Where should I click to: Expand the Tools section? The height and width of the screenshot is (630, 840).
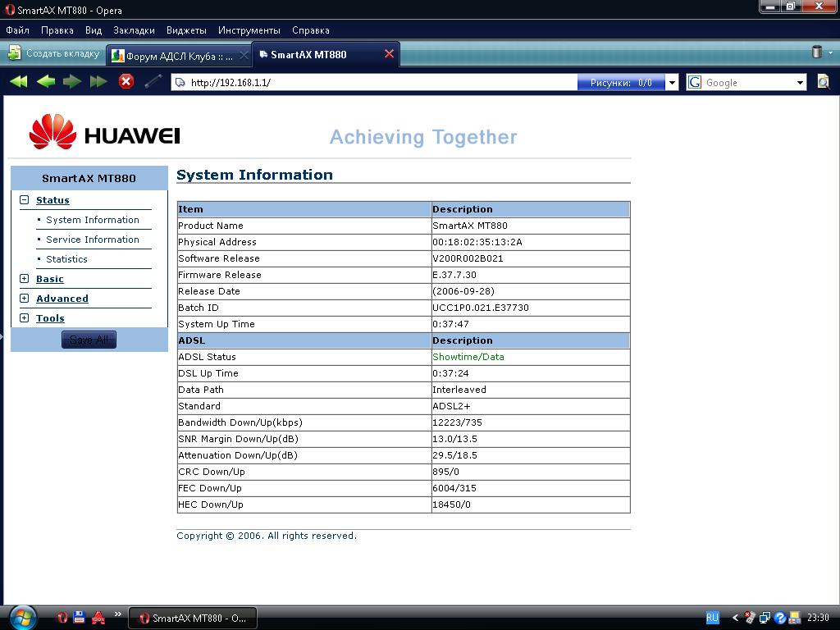[24, 317]
